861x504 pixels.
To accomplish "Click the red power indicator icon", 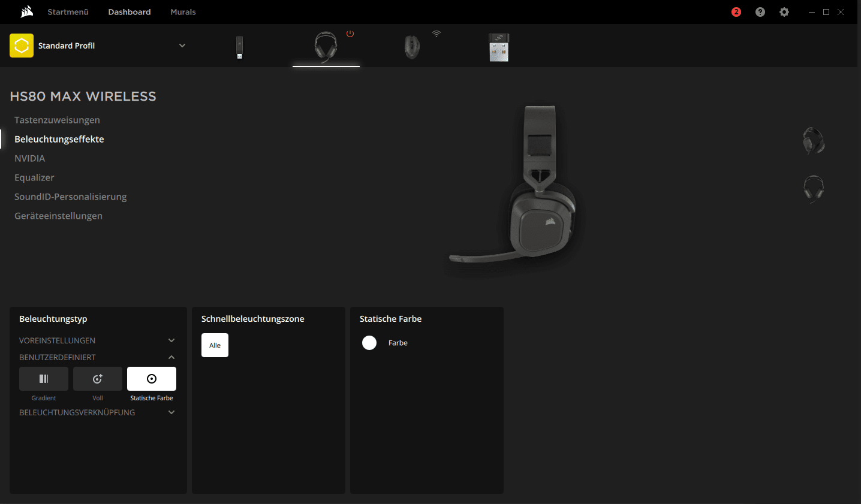I will (350, 34).
